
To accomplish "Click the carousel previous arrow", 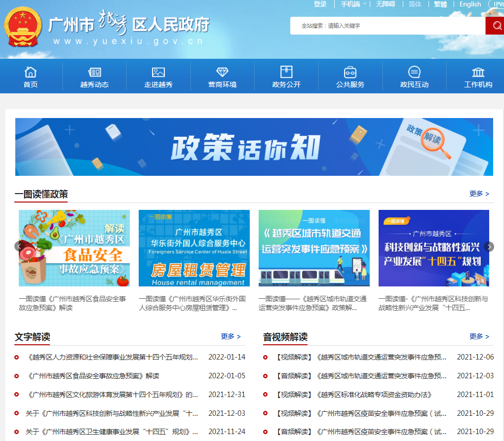I will (19, 245).
